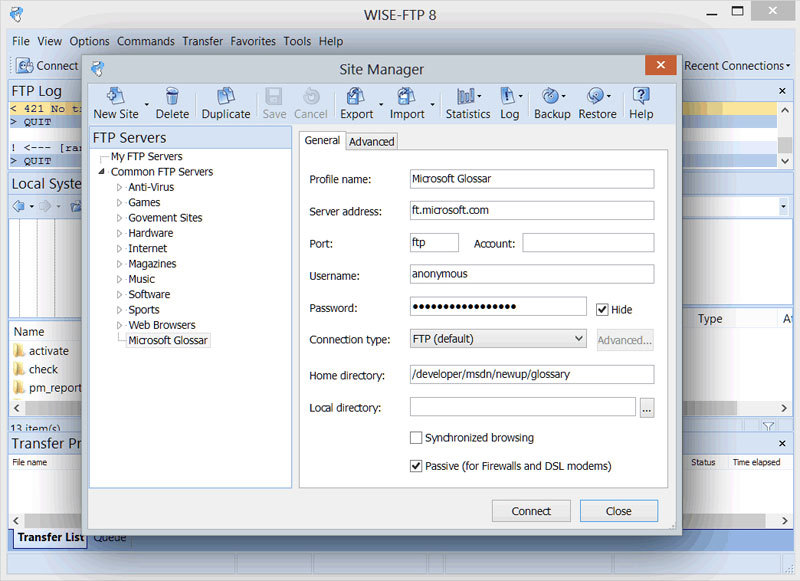
Task: Close the FTP Log panel
Action: [x=782, y=91]
